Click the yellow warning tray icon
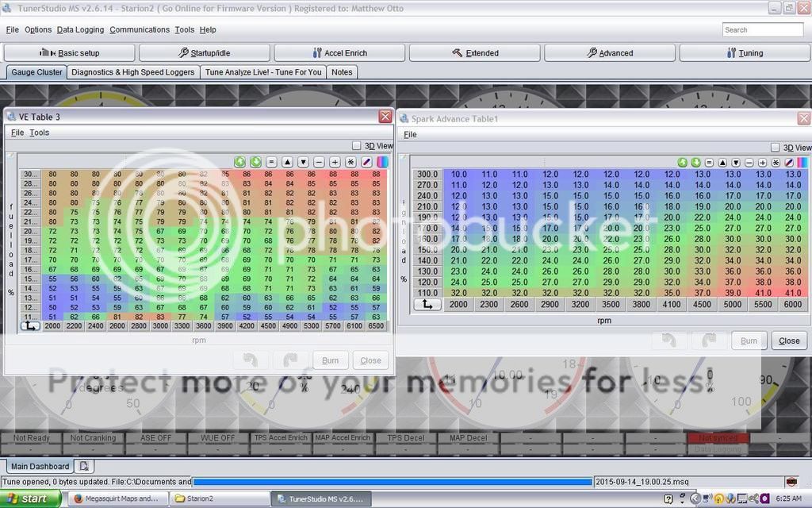The image size is (812, 508). 718,498
